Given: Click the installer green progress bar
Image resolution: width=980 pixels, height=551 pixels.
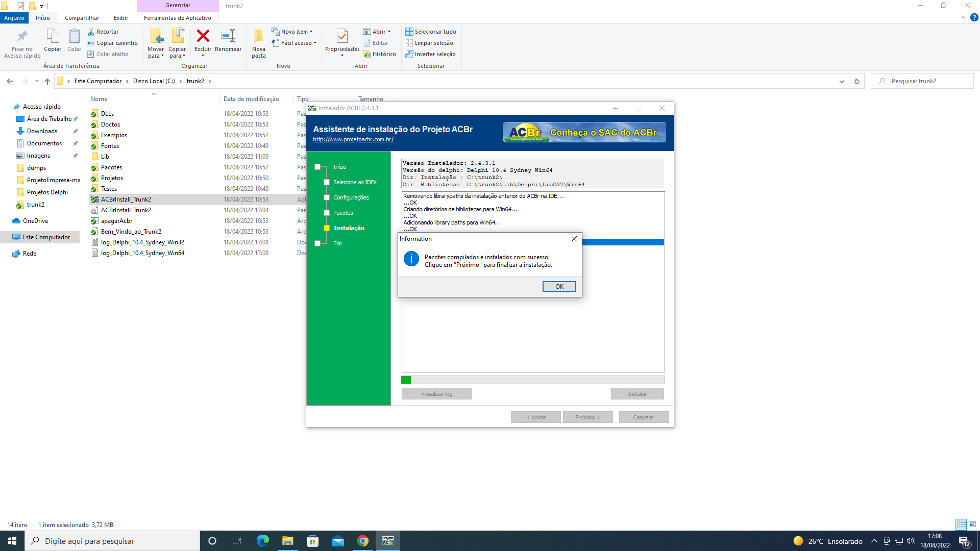Looking at the screenshot, I should [533, 380].
